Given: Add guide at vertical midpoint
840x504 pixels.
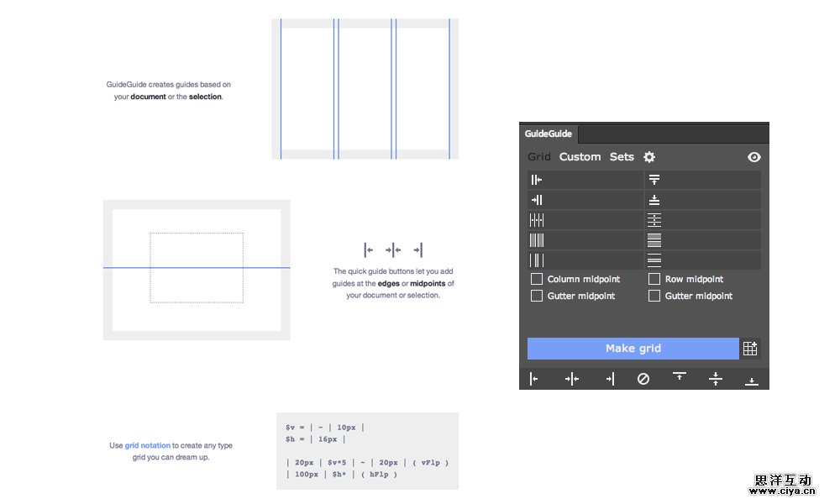Looking at the screenshot, I should (x=571, y=380).
